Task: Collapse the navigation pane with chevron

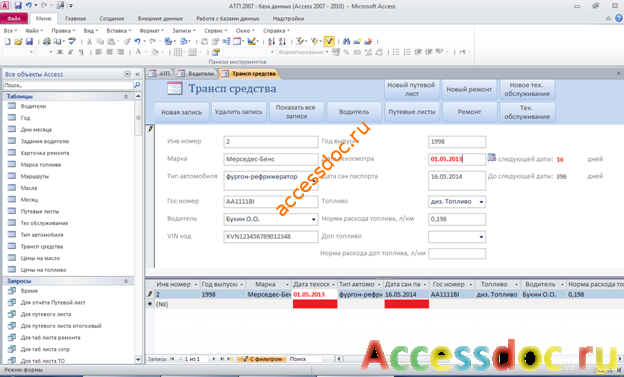Action: click(x=138, y=74)
